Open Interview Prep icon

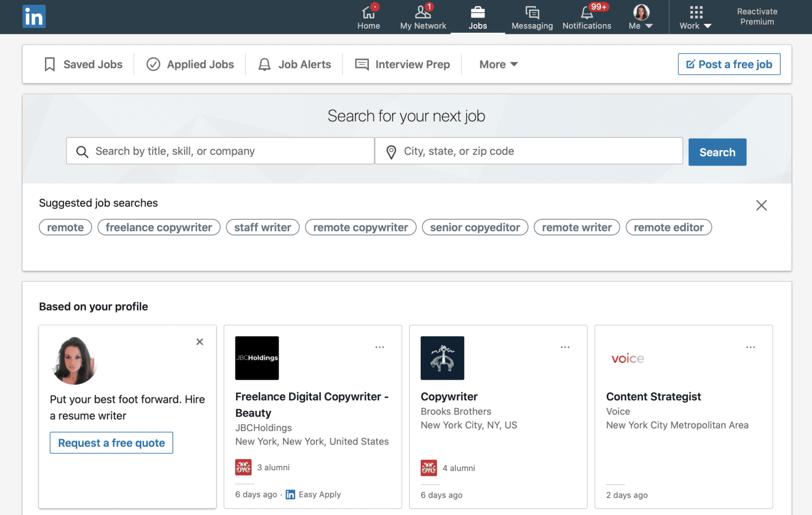point(362,64)
